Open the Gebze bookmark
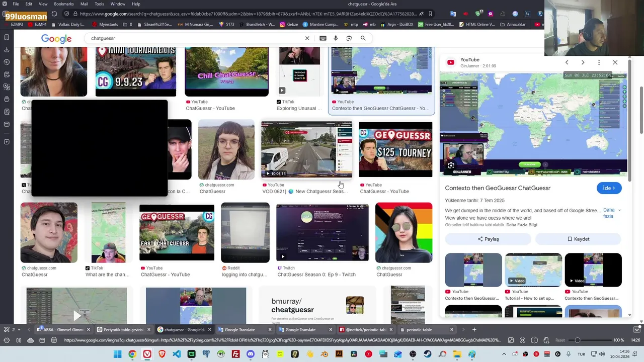This screenshot has height=362, width=644. click(289, 24)
